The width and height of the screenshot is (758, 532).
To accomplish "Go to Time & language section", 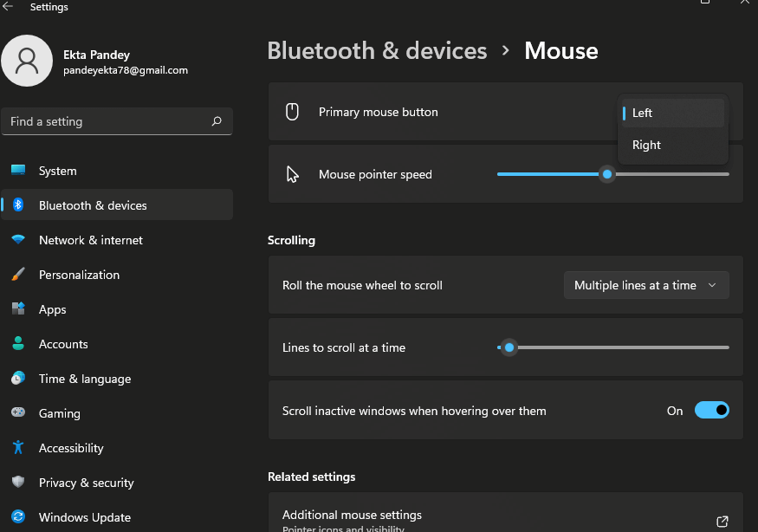I will [x=84, y=379].
